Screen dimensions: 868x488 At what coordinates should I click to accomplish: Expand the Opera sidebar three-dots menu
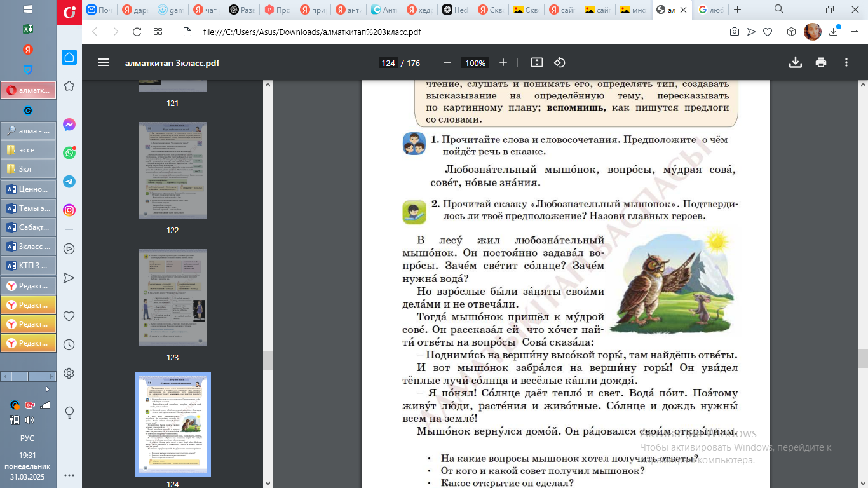tap(69, 475)
